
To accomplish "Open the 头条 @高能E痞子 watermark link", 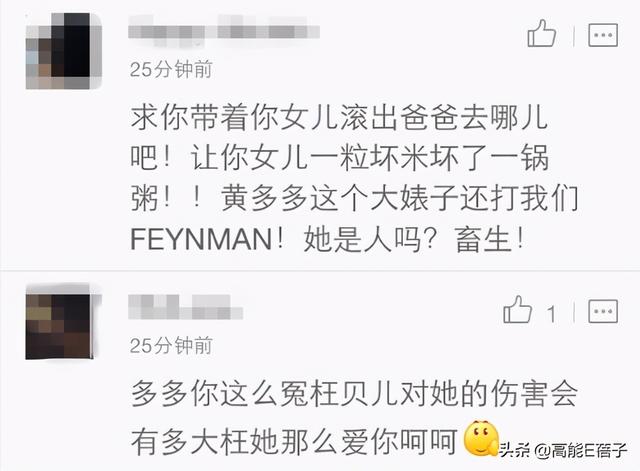I will [x=563, y=451].
